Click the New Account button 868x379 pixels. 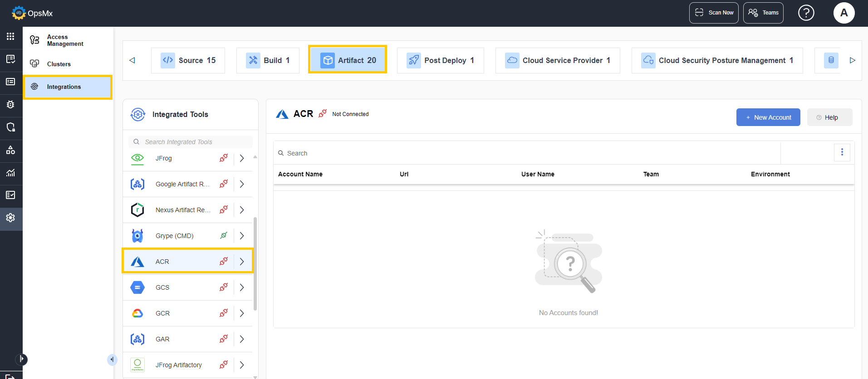tap(768, 117)
